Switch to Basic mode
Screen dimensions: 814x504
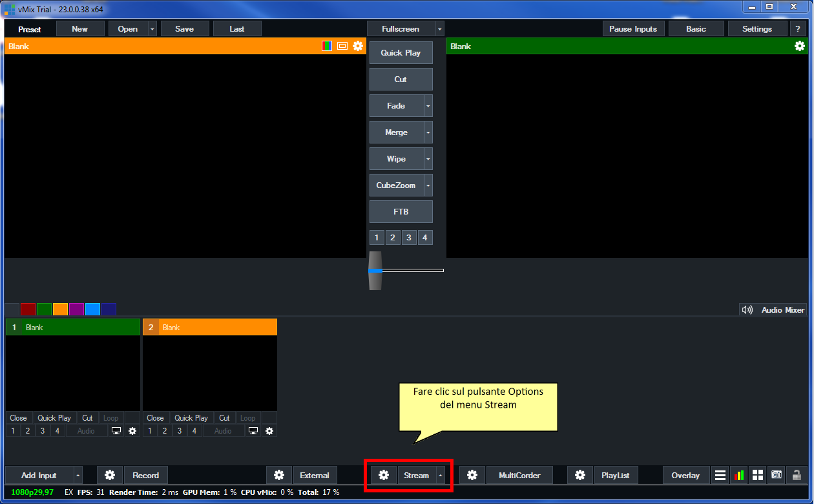(696, 28)
